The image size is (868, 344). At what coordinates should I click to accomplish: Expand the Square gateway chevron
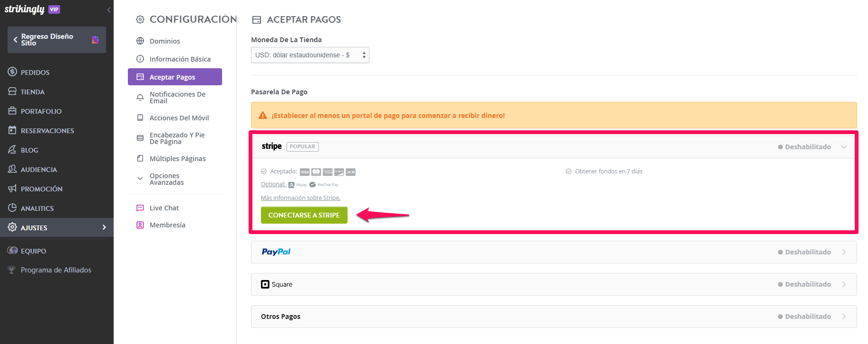coord(844,284)
